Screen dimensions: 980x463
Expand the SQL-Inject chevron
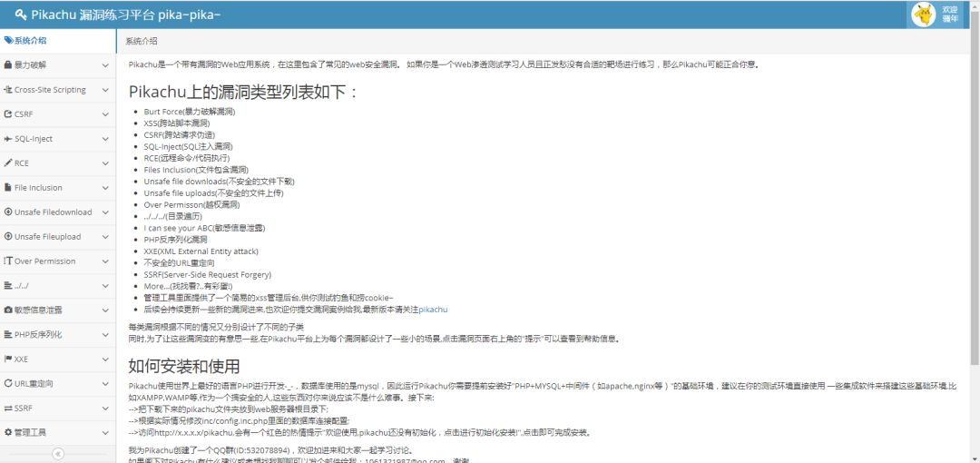[105, 139]
